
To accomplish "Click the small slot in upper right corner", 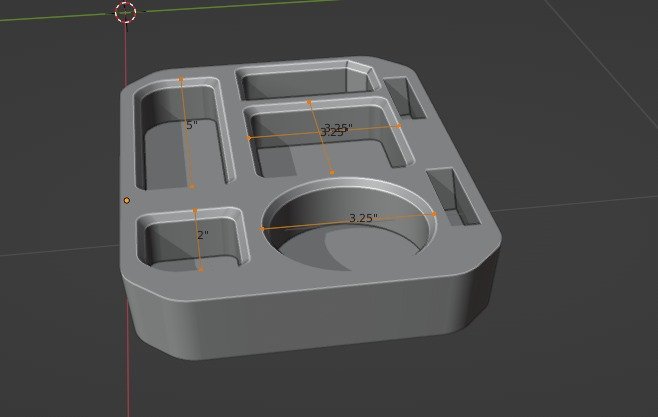I will [404, 96].
